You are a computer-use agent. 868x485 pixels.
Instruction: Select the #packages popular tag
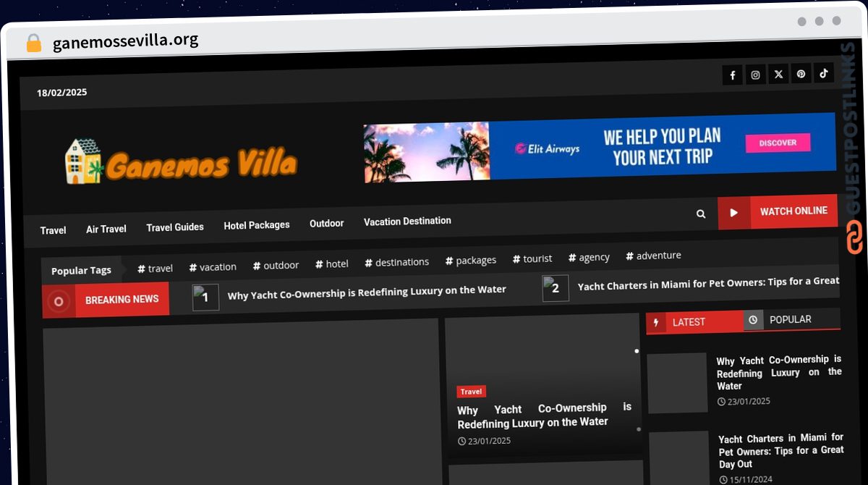(x=471, y=261)
